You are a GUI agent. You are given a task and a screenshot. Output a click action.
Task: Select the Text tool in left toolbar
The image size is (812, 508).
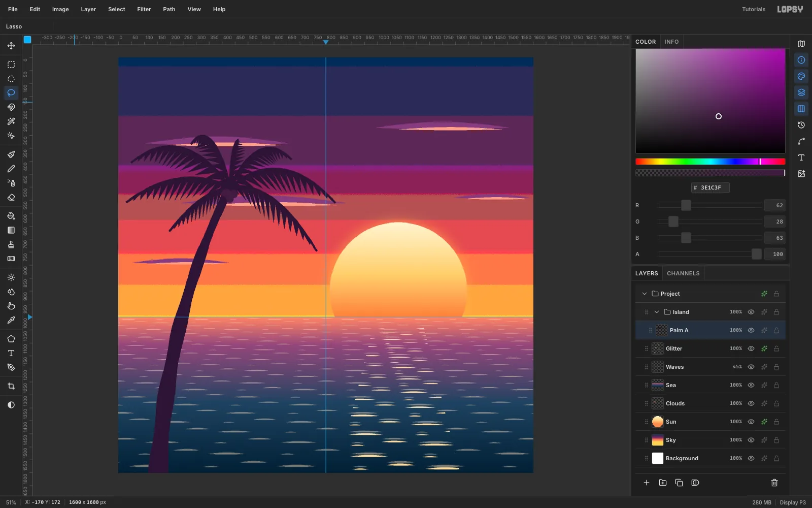(11, 353)
